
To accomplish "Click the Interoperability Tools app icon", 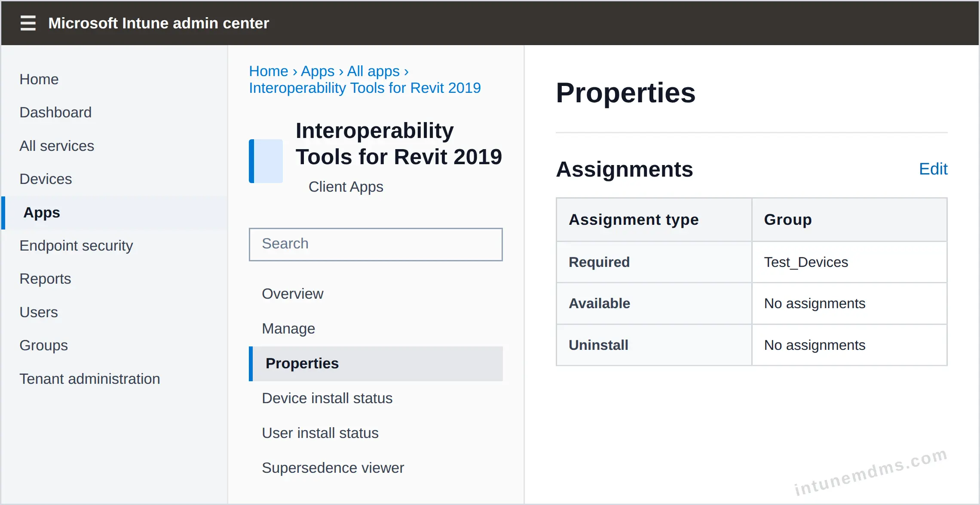I will click(x=266, y=161).
